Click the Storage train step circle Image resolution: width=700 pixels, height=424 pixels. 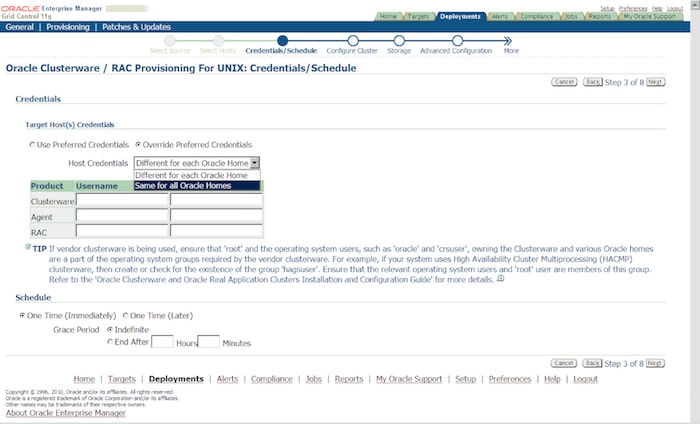[x=399, y=41]
